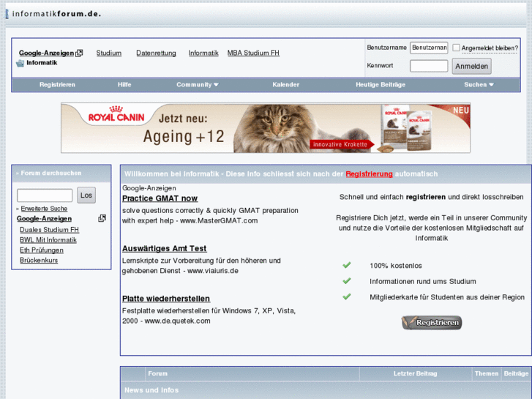The height and width of the screenshot is (399, 532).
Task: Click checkmark next to Informationen rund ums Studium
Action: tap(346, 281)
